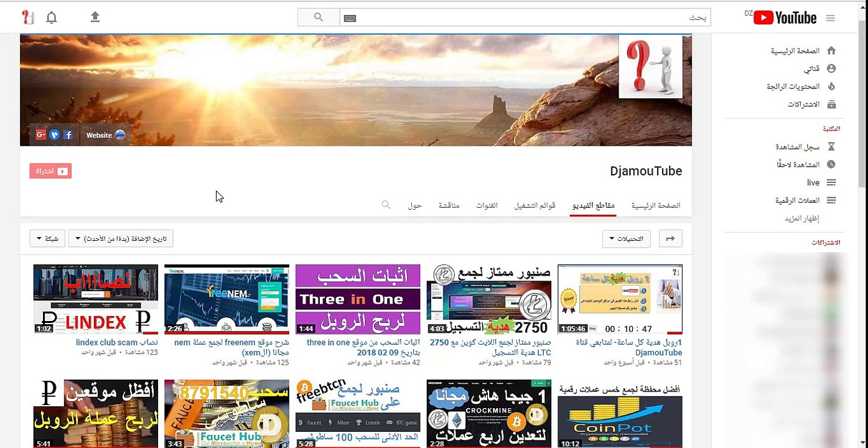Image resolution: width=868 pixels, height=448 pixels.
Task: Open the حول about tab
Action: (x=415, y=205)
